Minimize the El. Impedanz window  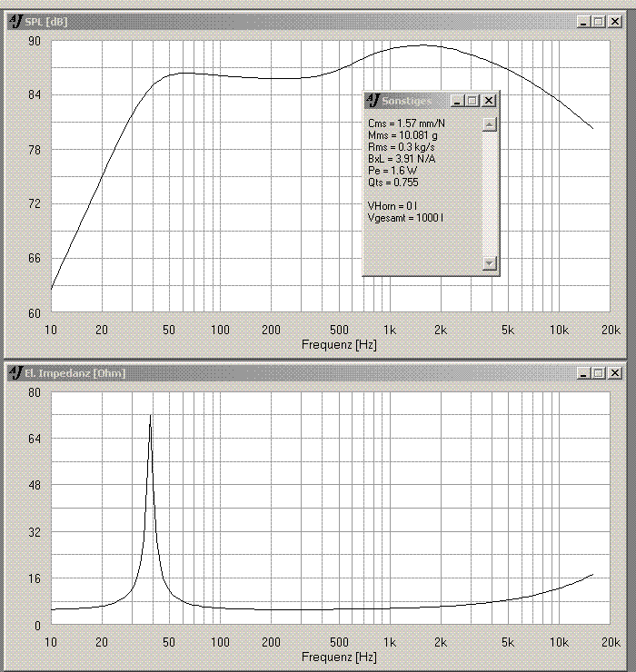coord(583,373)
